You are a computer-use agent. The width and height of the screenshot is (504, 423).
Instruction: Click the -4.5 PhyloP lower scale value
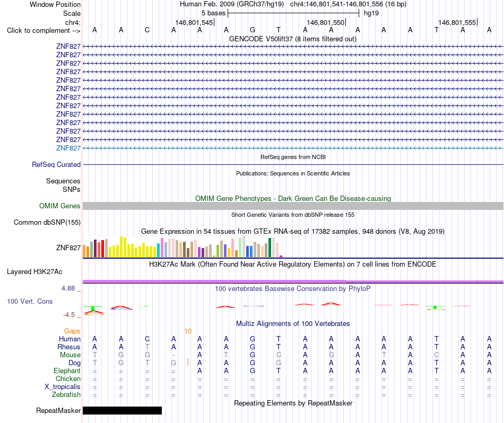click(x=69, y=315)
